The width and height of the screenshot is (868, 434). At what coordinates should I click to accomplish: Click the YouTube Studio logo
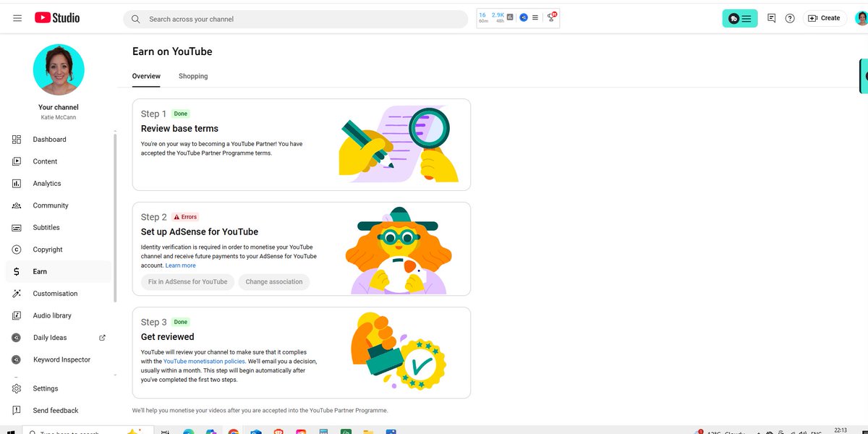56,18
